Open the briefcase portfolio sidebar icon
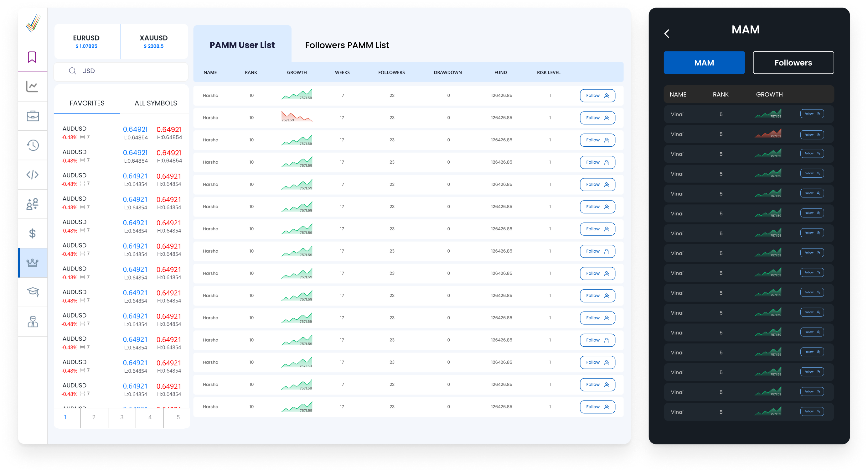Viewport: 868px width, 472px height. point(33,116)
